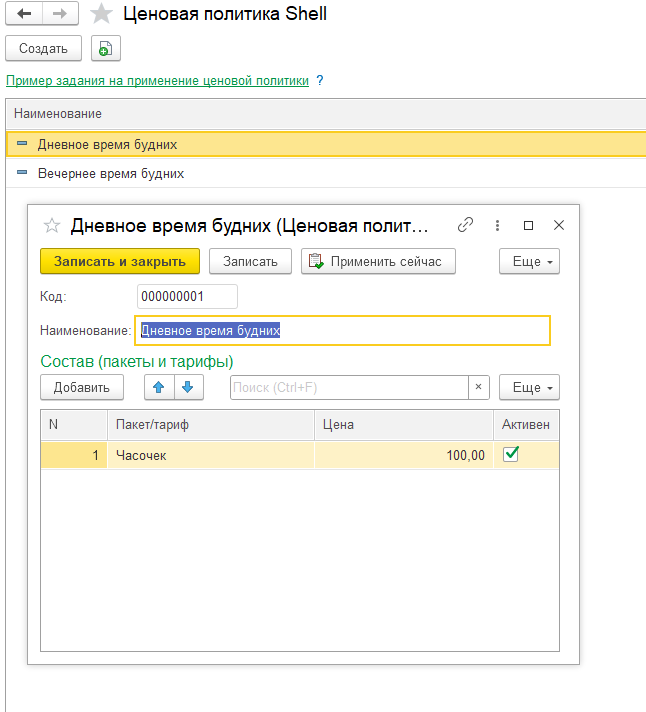The image size is (646, 712).
Task: Open help question mark next to link
Action: 320,81
